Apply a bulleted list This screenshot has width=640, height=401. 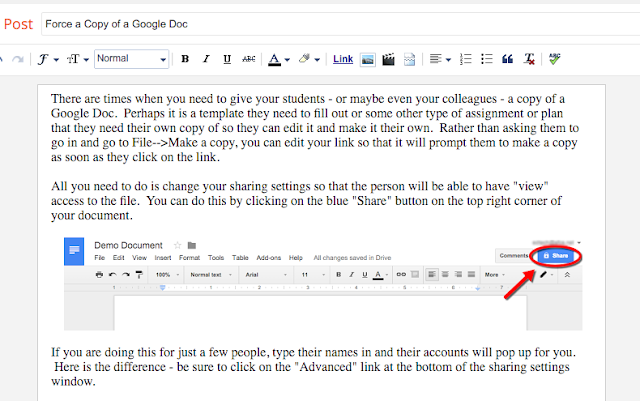pos(487,59)
